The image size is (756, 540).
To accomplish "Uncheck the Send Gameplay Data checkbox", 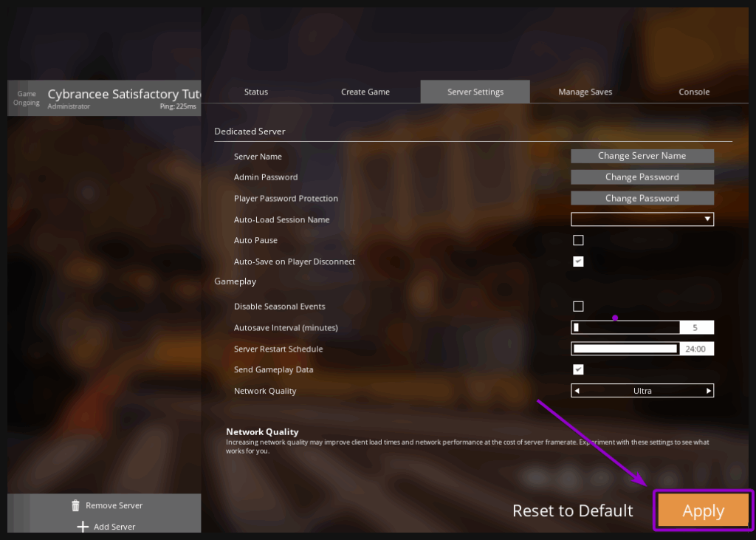I will click(578, 369).
